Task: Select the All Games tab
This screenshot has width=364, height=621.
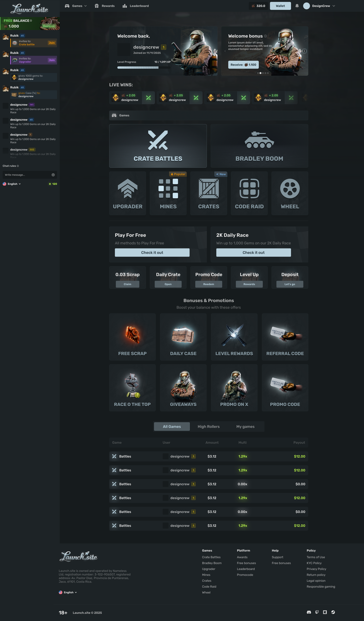Action: click(172, 427)
